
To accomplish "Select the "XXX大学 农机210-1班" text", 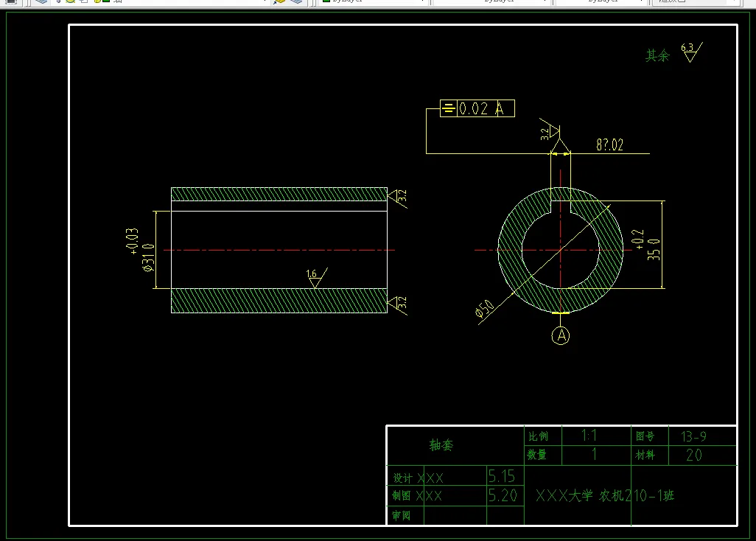I will pyautogui.click(x=605, y=496).
